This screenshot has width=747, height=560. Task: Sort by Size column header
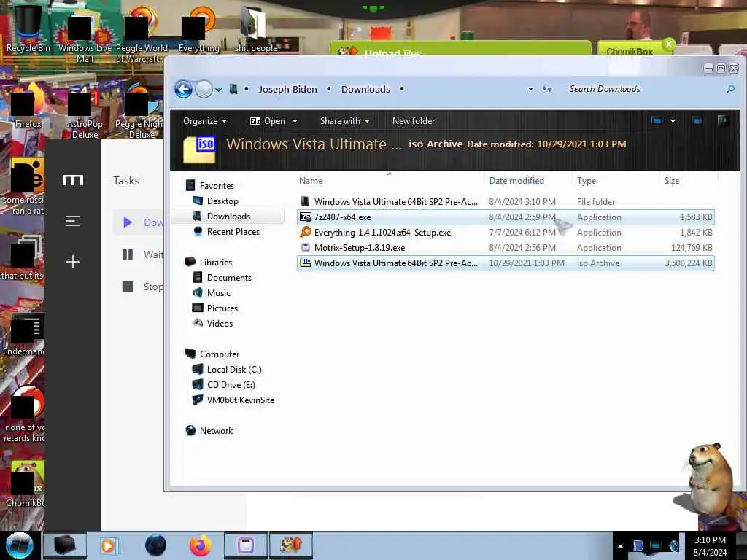[x=672, y=181]
